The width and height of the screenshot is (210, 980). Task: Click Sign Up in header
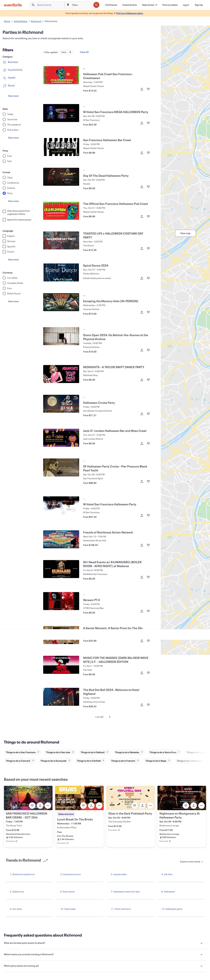[x=199, y=5]
